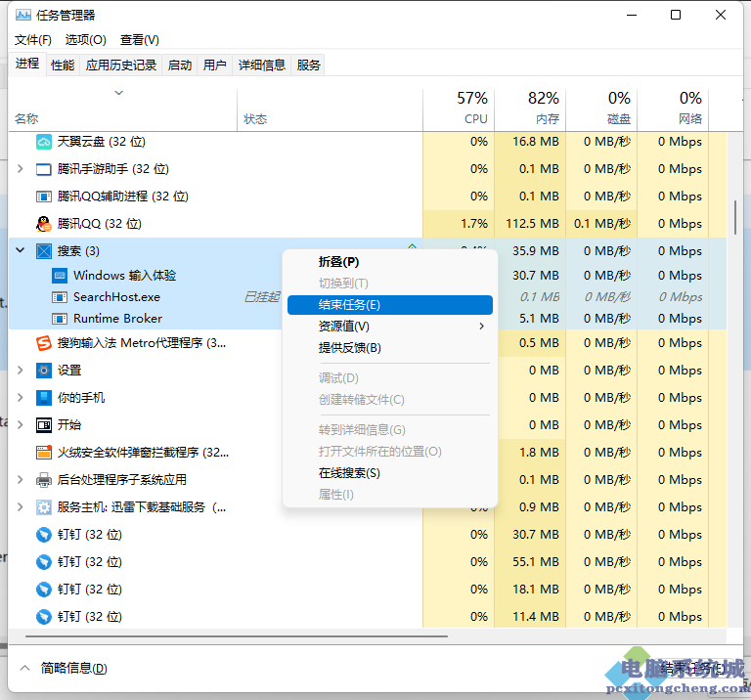Maximize the Task Manager window
The image size is (751, 700).
tap(676, 15)
